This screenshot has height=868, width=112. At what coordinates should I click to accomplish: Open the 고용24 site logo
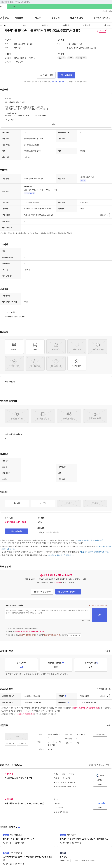pos(4,18)
